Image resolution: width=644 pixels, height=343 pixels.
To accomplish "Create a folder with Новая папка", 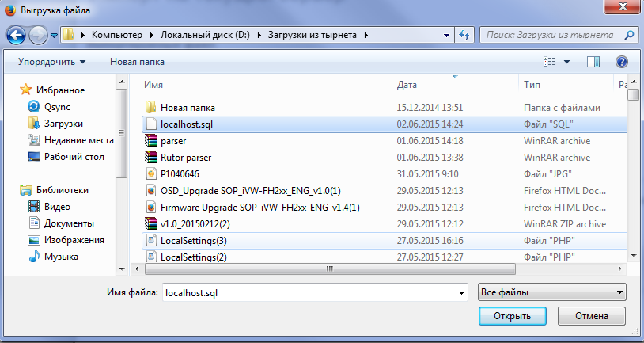I will [137, 62].
